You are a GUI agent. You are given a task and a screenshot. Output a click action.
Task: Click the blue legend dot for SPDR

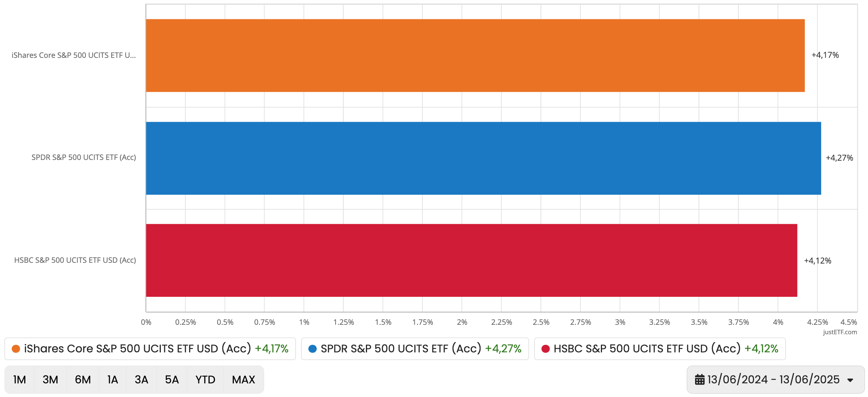click(313, 349)
